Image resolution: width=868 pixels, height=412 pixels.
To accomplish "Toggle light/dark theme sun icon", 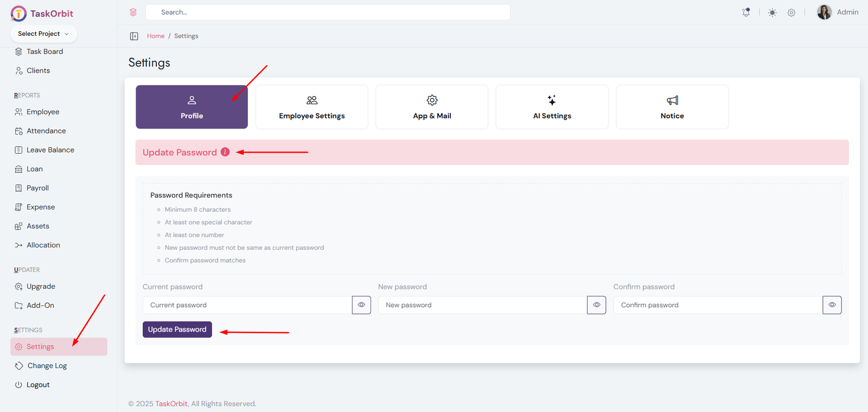I will click(x=772, y=12).
